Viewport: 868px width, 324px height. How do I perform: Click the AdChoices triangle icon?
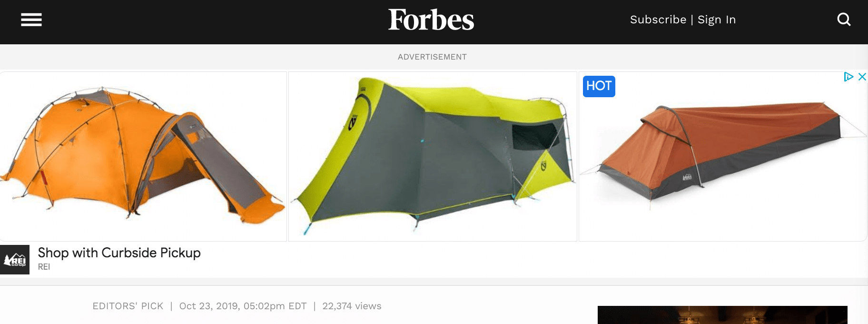(x=848, y=77)
